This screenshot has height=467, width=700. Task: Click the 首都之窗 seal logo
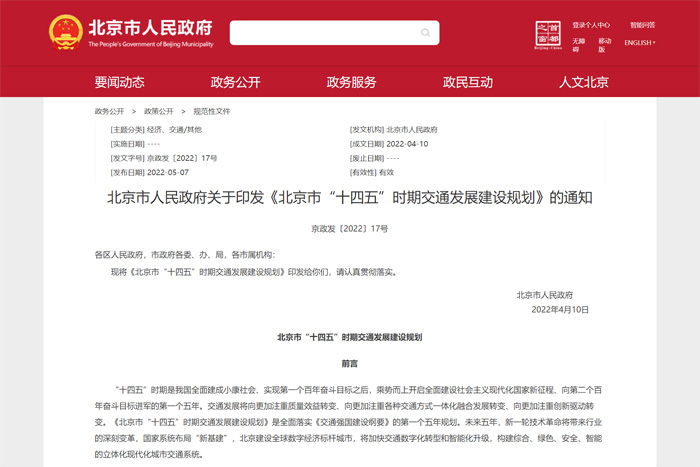548,34
